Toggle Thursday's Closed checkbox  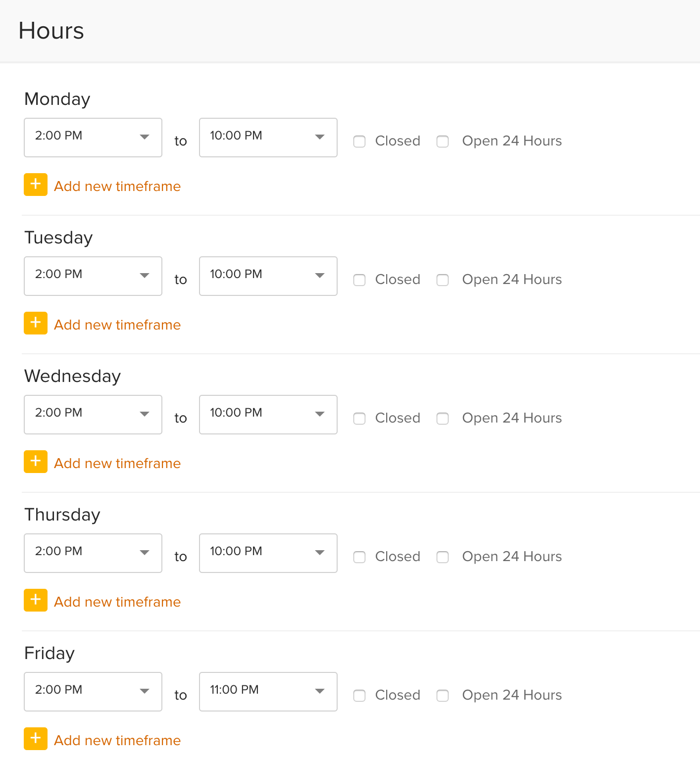click(359, 557)
